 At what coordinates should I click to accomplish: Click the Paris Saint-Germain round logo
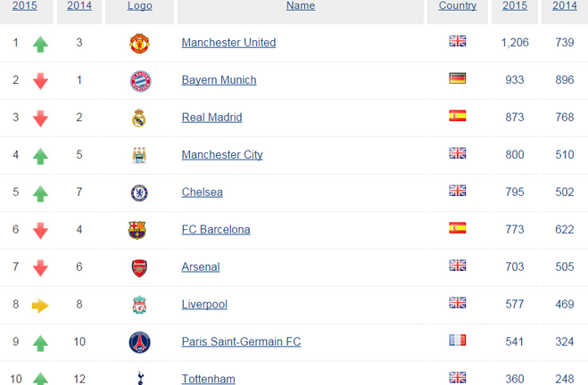pos(139,342)
